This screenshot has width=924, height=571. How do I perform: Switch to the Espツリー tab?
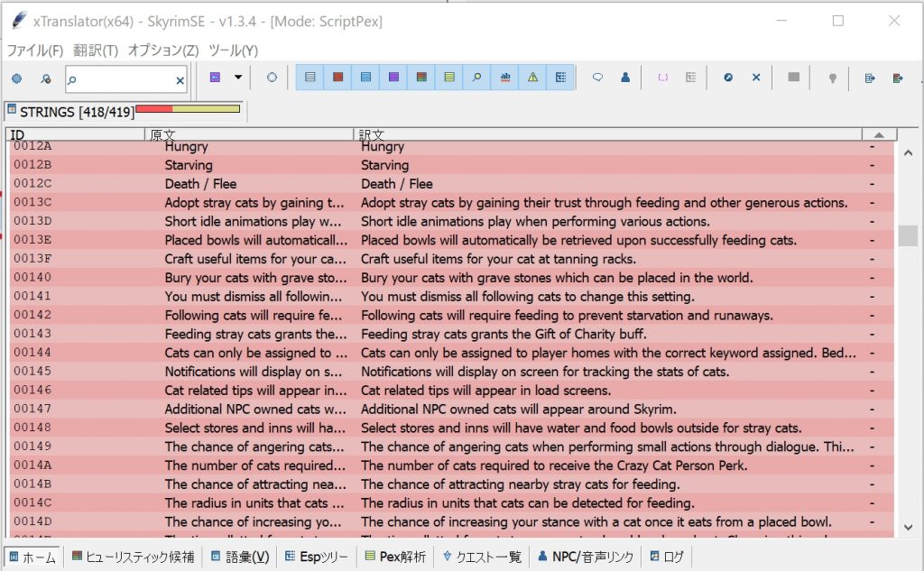pyautogui.click(x=315, y=557)
